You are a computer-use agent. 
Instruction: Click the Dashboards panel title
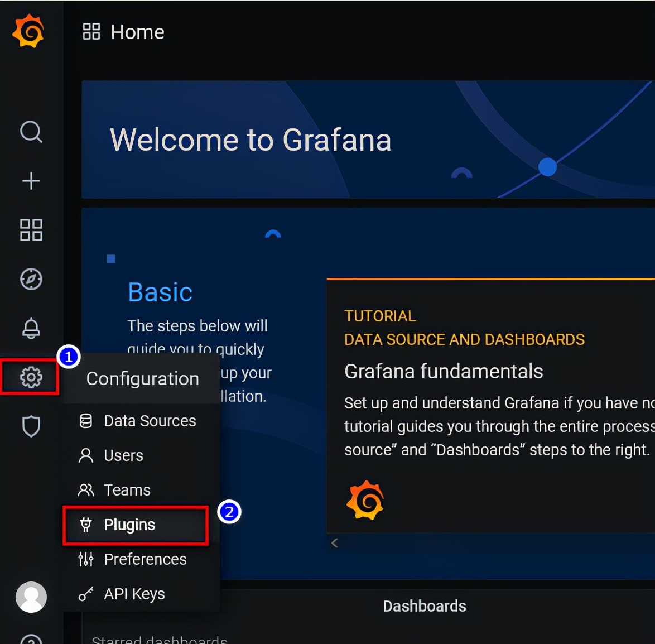(425, 607)
